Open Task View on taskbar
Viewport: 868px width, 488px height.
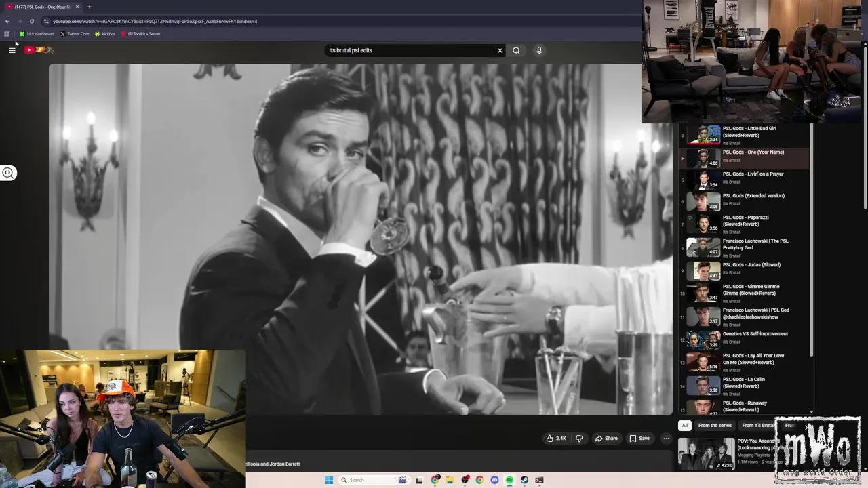[419, 480]
